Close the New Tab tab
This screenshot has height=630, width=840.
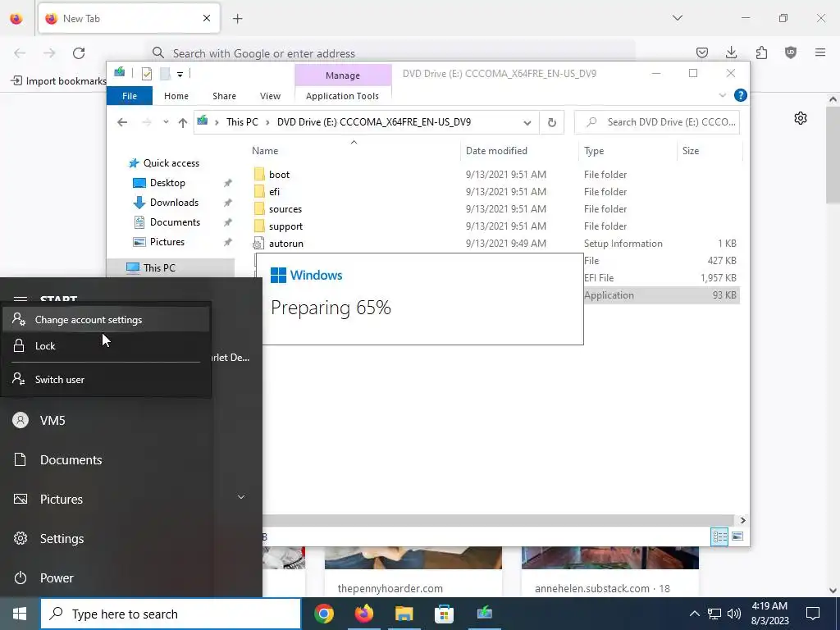tap(207, 18)
